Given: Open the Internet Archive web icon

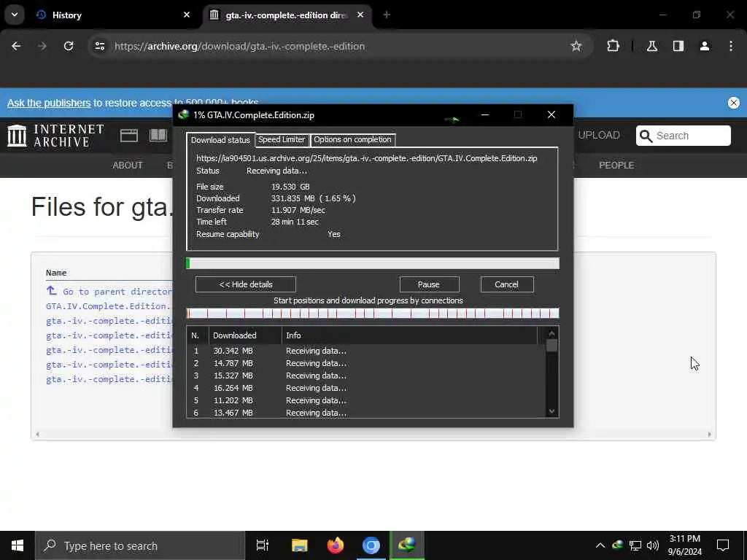Looking at the screenshot, I should point(129,136).
